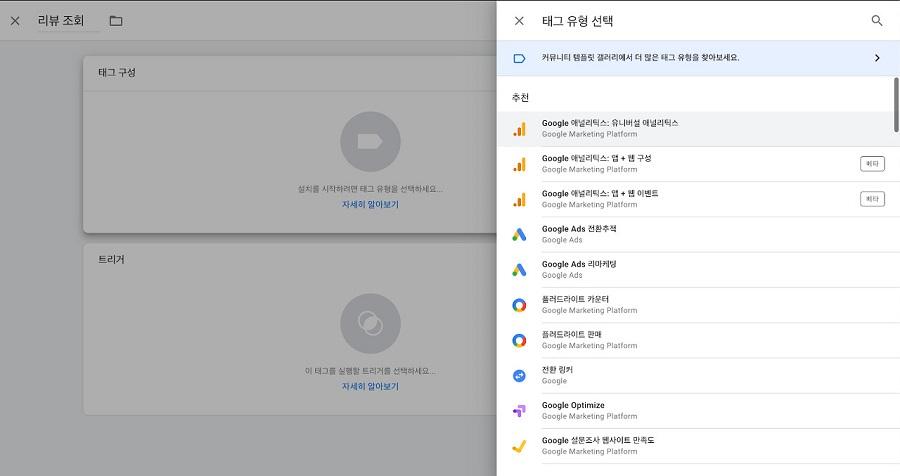Click the tag configuration placeholder icon
The image size is (900, 476).
[x=370, y=141]
